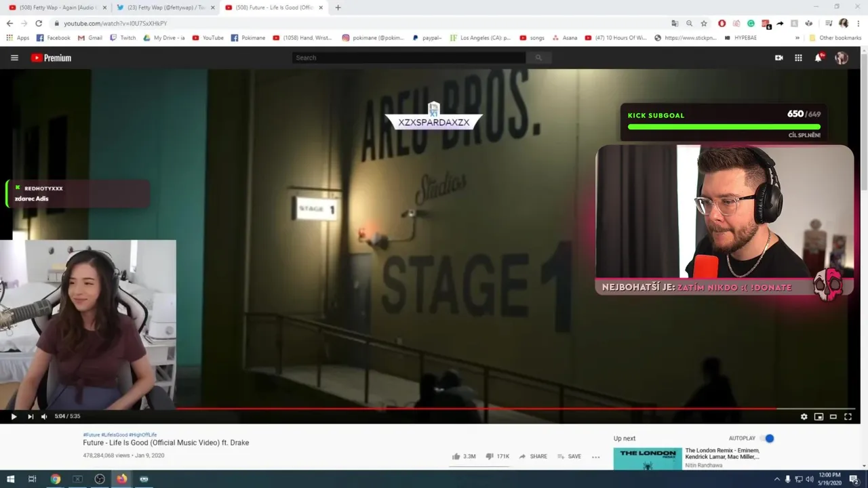Enter fullscreen mode

848,417
